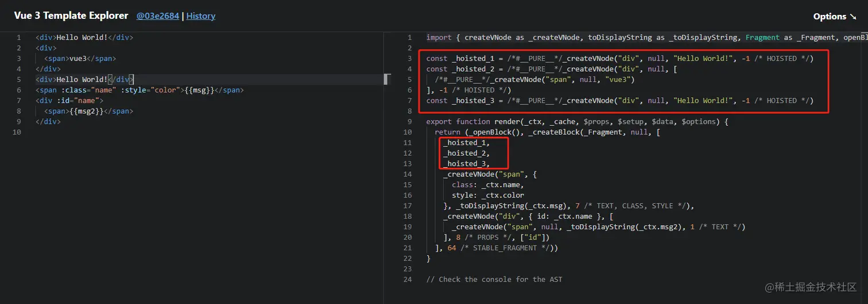Expand the Options menu
Image resolution: width=868 pixels, height=304 pixels.
tap(834, 17)
